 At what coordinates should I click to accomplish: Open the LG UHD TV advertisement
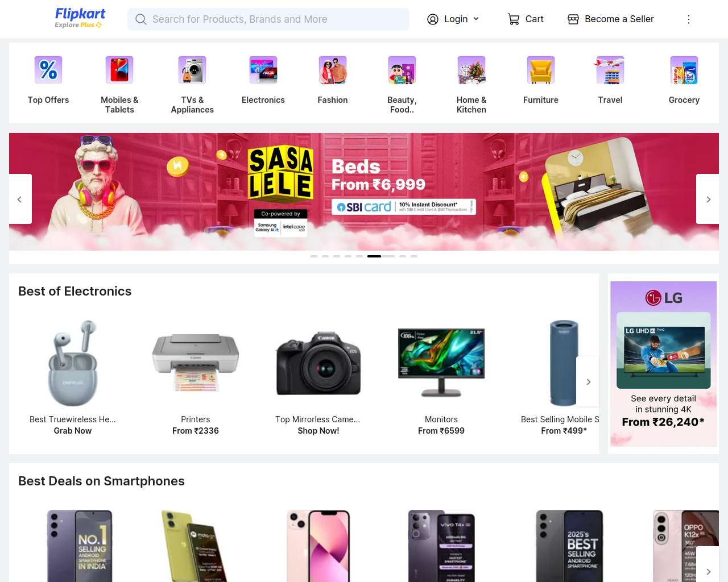664,364
